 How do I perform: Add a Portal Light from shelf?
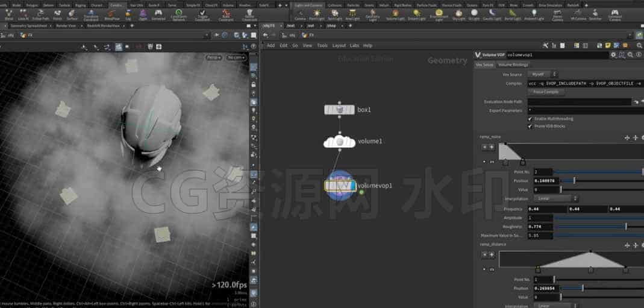coord(513,15)
